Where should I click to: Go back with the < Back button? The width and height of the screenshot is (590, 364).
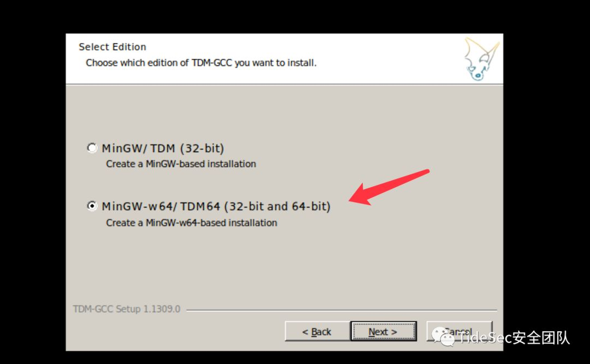[x=317, y=332]
